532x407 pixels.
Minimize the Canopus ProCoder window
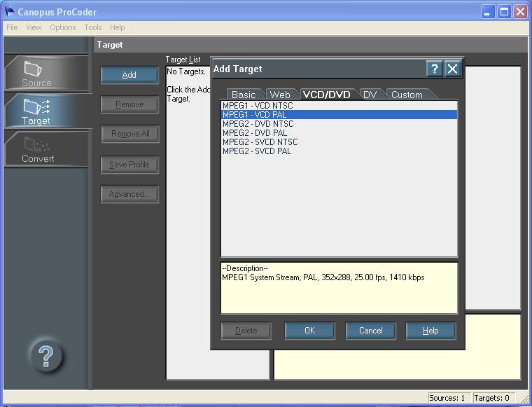click(488, 12)
